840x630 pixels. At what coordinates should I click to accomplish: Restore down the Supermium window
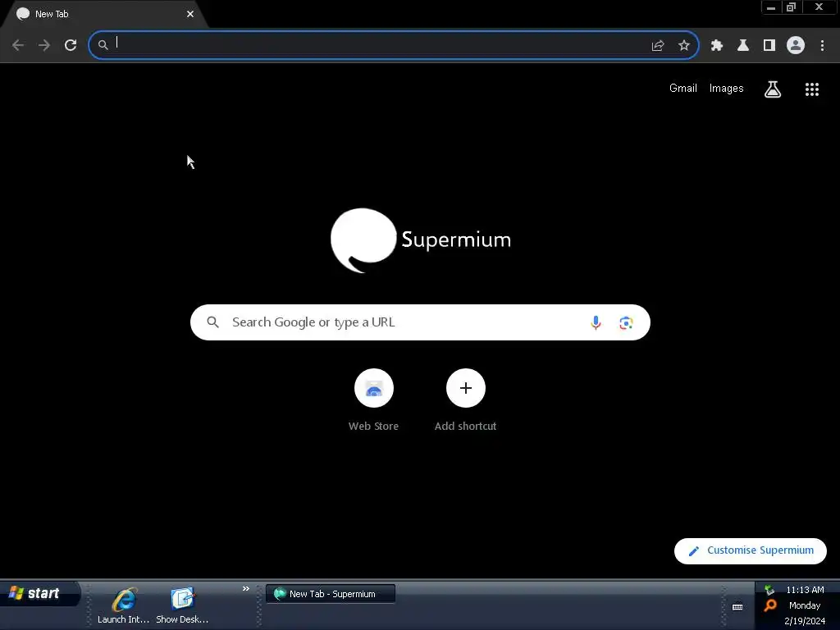point(792,7)
